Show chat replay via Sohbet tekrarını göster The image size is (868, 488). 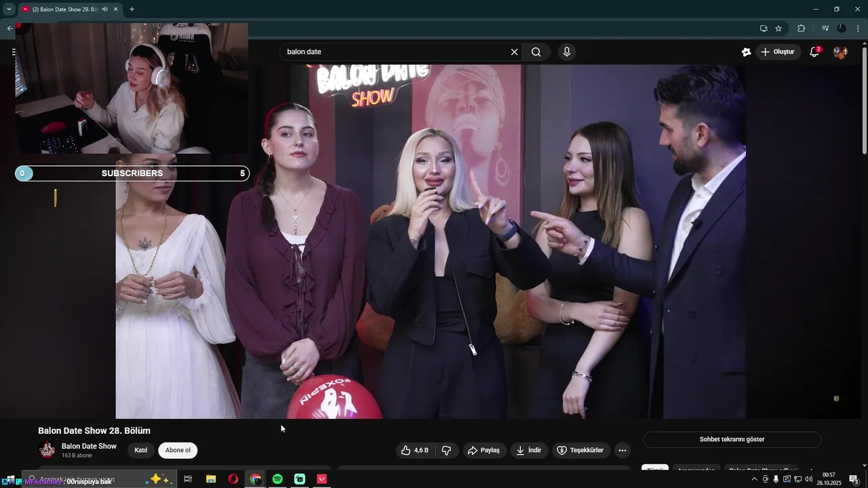pos(732,439)
